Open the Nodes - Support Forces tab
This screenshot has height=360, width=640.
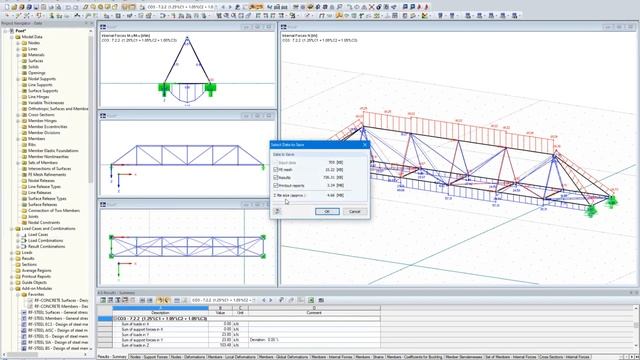(149, 357)
